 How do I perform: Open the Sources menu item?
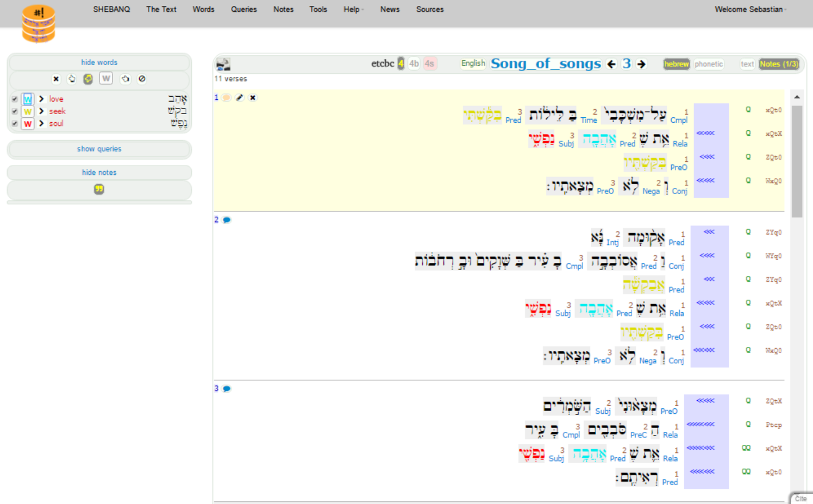click(x=429, y=9)
